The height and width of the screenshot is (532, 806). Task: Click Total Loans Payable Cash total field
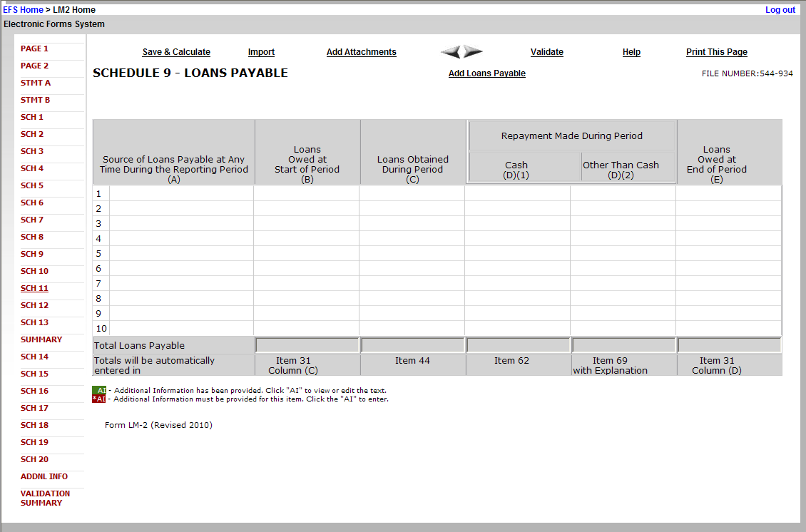pos(518,345)
